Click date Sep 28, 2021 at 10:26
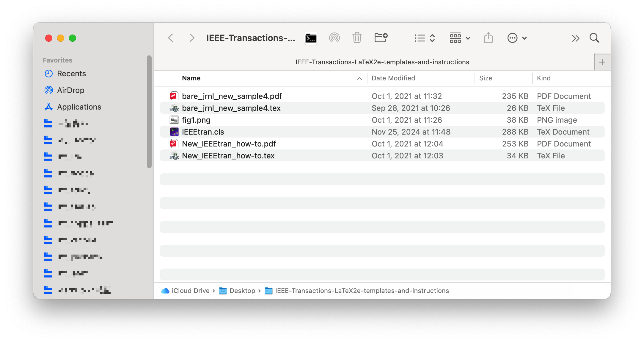 click(411, 108)
